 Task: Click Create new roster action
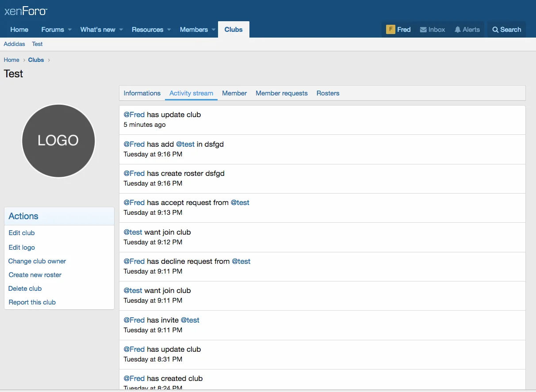35,275
